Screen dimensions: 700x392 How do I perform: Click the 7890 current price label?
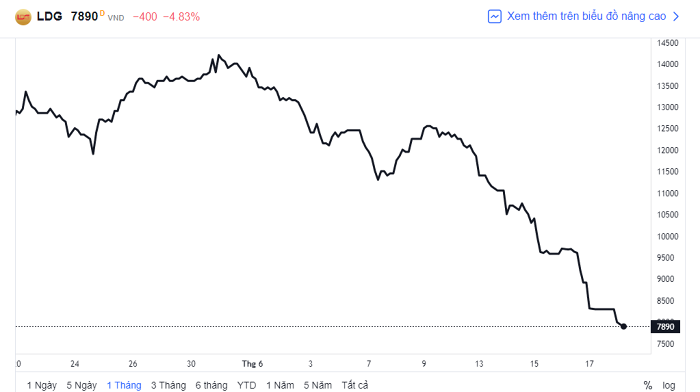click(665, 326)
